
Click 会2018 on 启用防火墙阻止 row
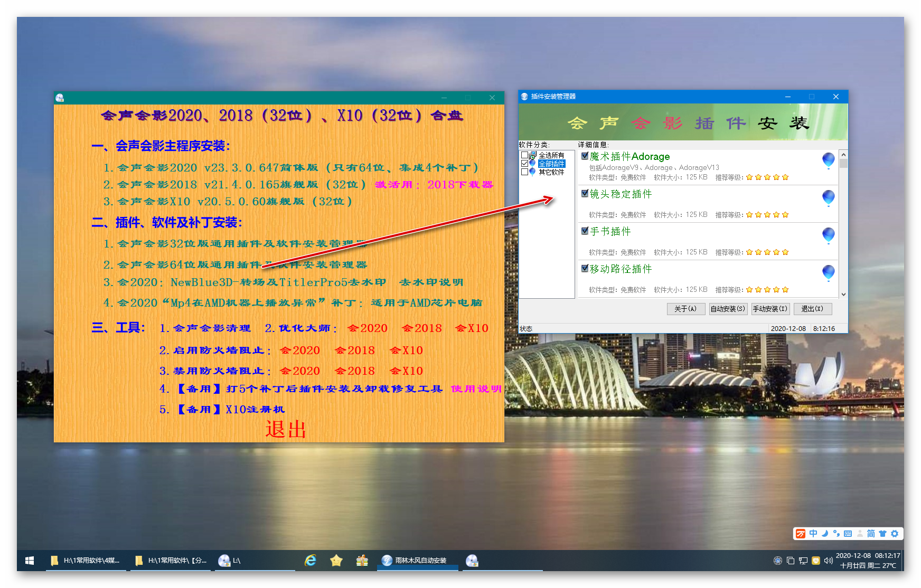(x=355, y=350)
